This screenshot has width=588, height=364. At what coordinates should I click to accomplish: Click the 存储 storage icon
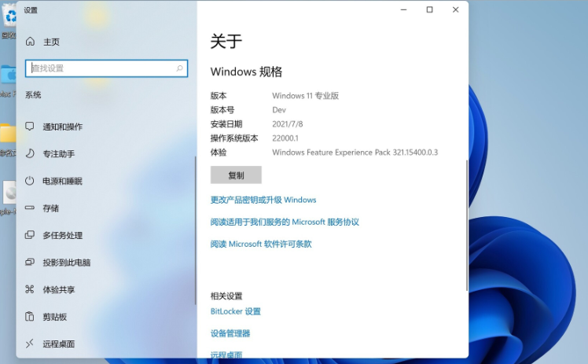tap(30, 208)
